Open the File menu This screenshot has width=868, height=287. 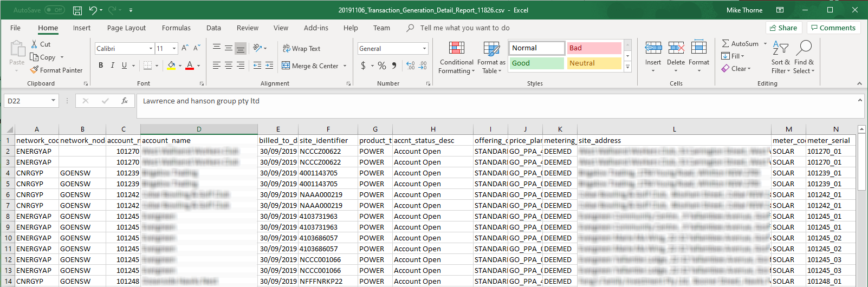coord(15,28)
